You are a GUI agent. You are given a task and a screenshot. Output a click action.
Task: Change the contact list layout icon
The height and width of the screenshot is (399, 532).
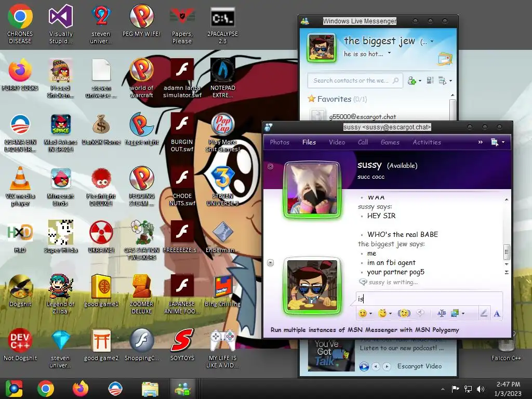[x=430, y=81]
